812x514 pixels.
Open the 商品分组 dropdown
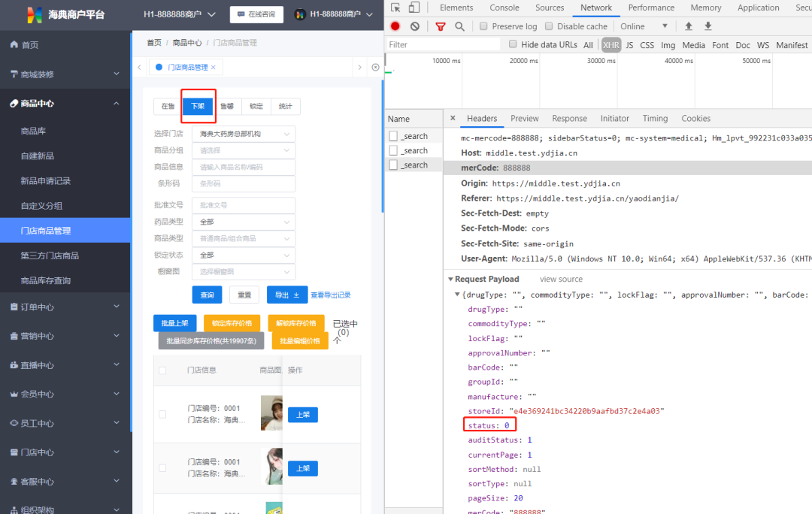[244, 150]
